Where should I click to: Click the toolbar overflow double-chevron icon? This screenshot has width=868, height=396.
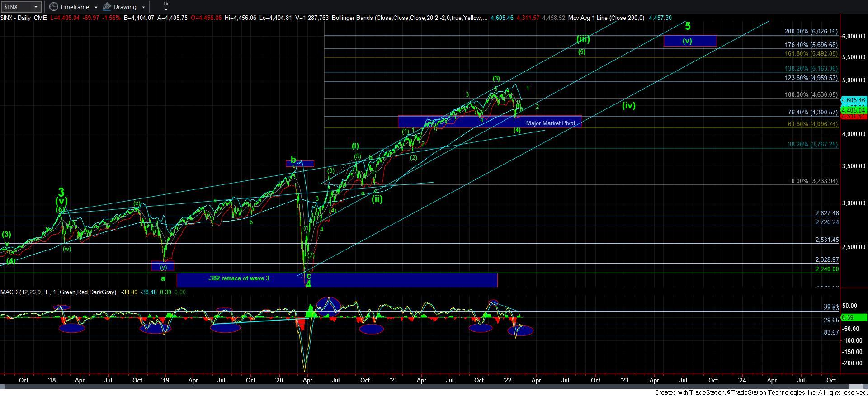(x=165, y=6)
